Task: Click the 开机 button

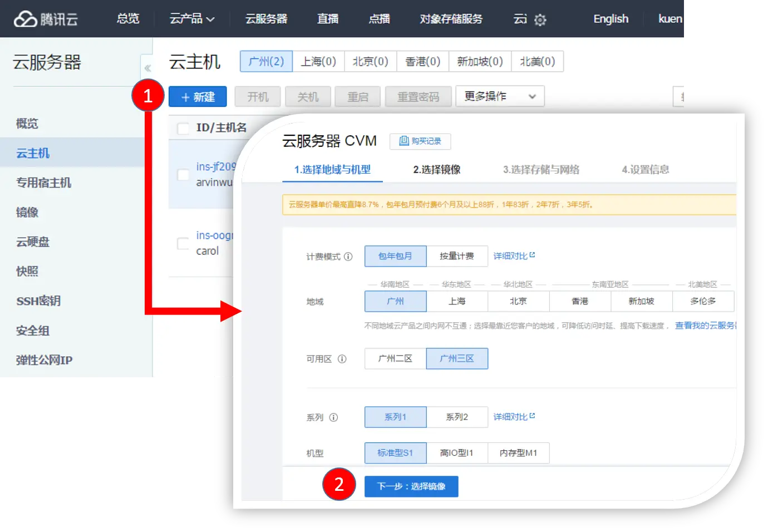Action: point(258,97)
